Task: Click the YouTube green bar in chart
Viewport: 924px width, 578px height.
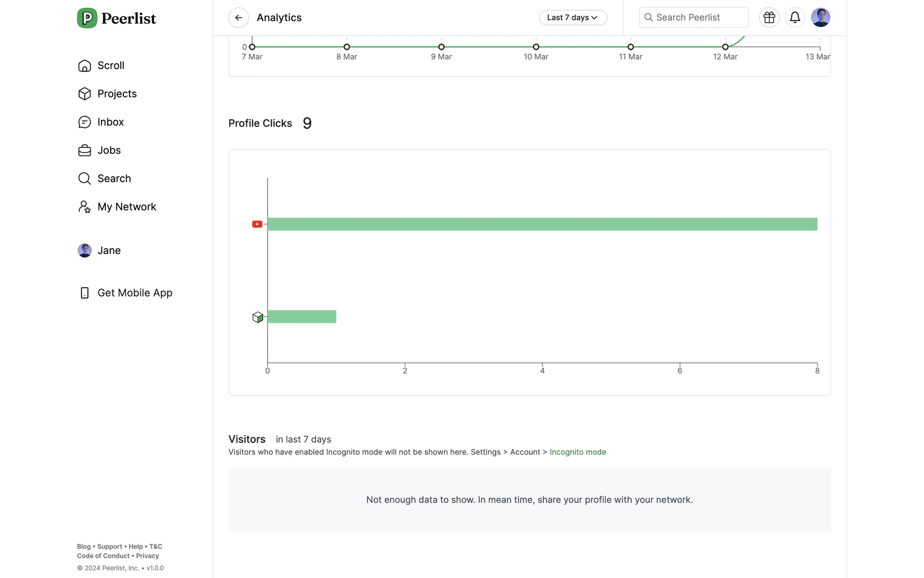Action: (x=542, y=224)
